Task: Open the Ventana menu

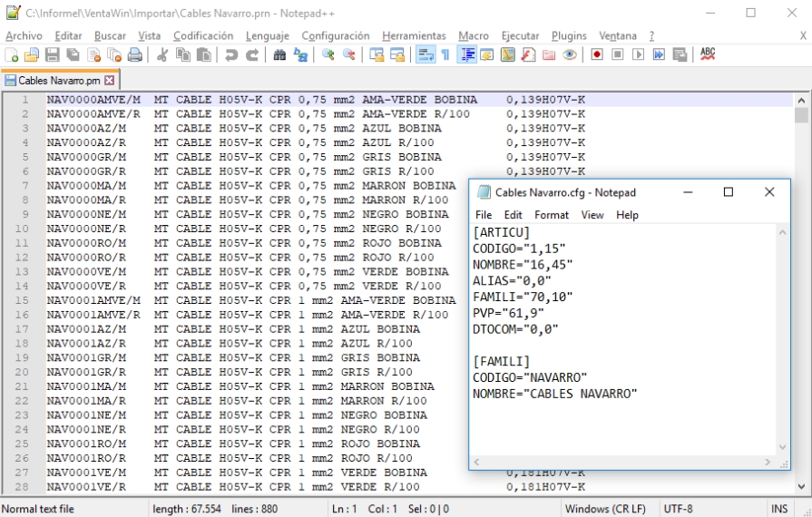Action: pyautogui.click(x=618, y=35)
